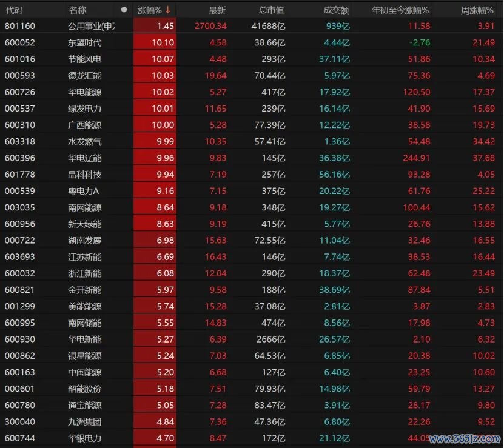The image size is (504, 448).
Task: Sort by 成交额 column header
Action: coord(336,10)
